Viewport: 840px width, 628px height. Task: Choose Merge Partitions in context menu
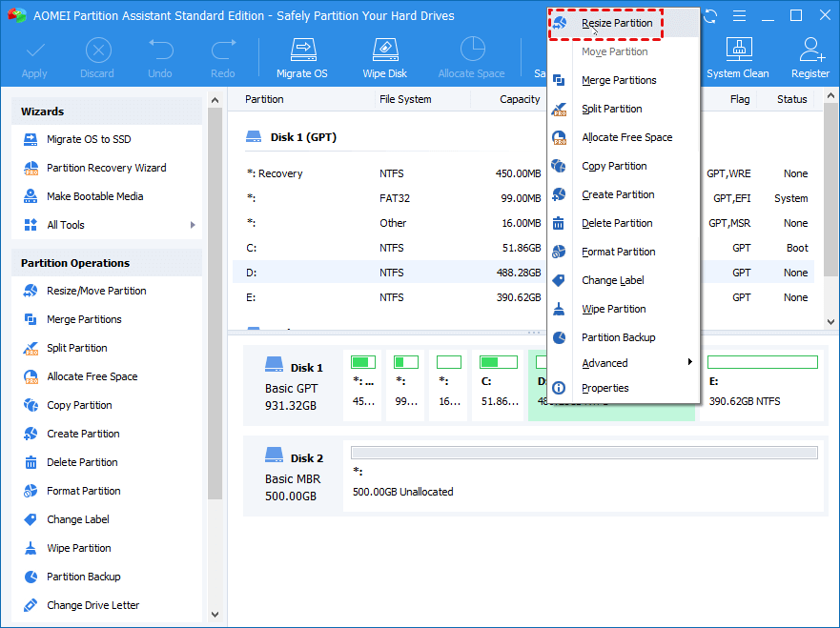(619, 80)
